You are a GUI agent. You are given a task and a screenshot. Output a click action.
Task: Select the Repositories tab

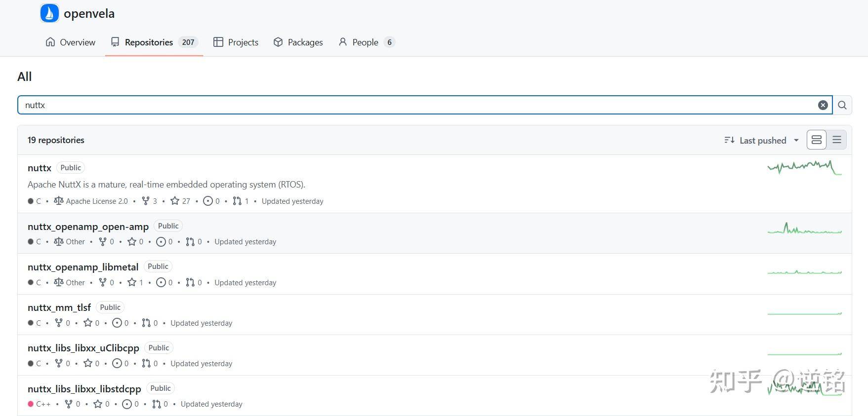pos(154,42)
